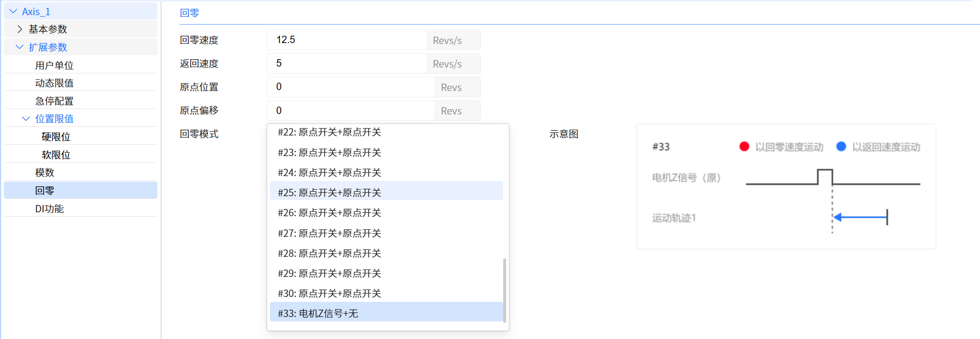The height and width of the screenshot is (339, 980).
Task: Click the 回零 section heading
Action: [x=189, y=13]
